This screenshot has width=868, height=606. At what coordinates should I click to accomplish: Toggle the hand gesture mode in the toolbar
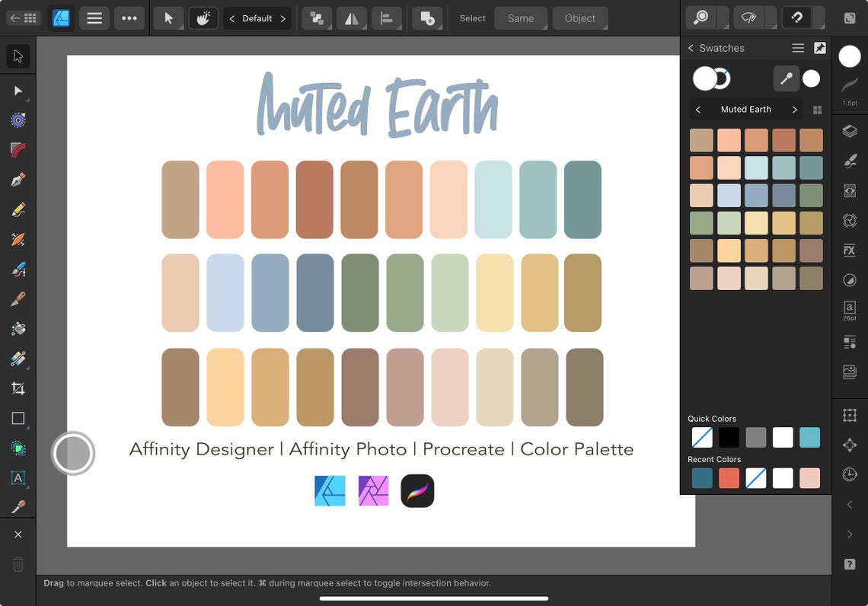[203, 18]
